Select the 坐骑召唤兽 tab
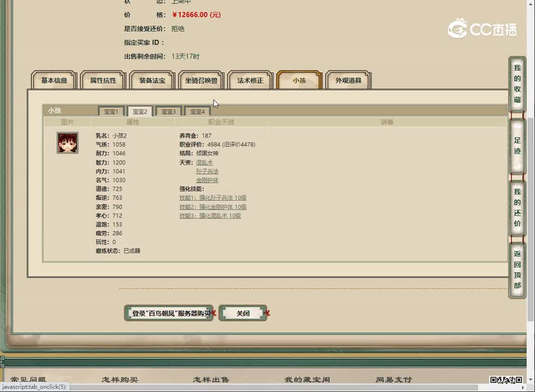This screenshot has width=535, height=392. point(201,81)
